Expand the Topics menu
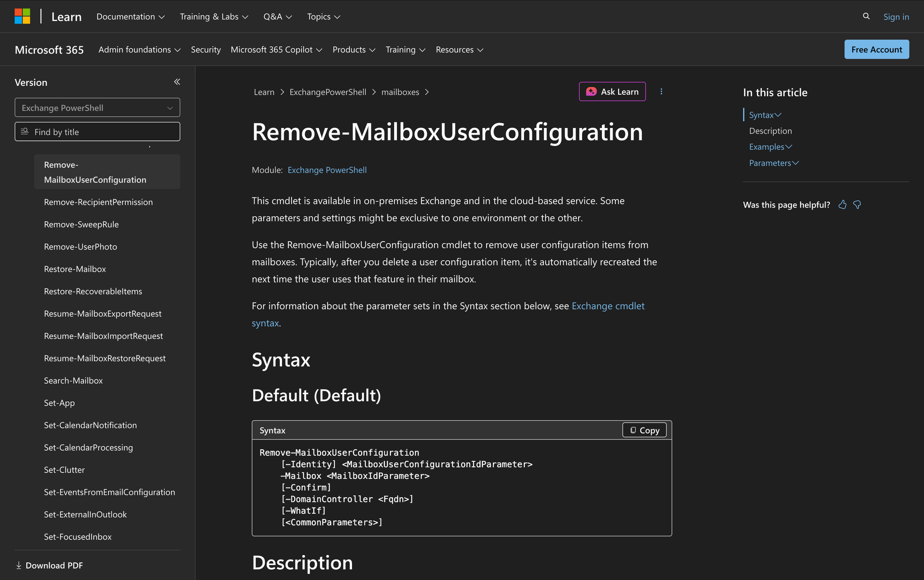The image size is (924, 580). [x=323, y=17]
